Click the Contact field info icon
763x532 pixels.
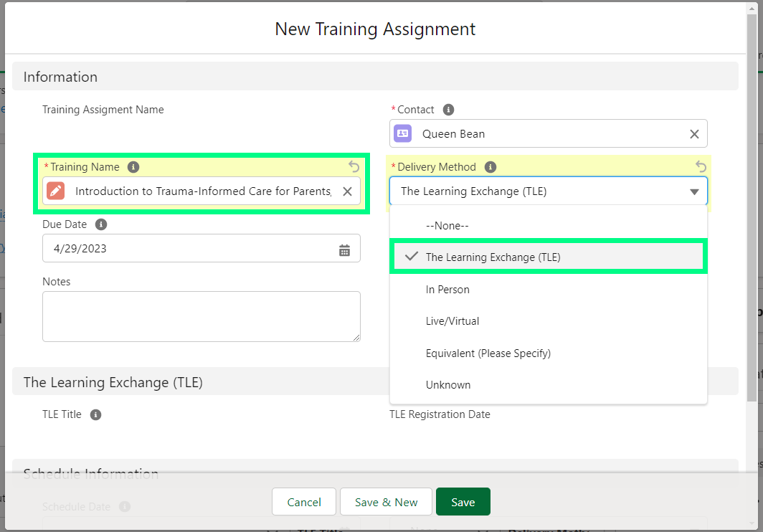(x=448, y=110)
